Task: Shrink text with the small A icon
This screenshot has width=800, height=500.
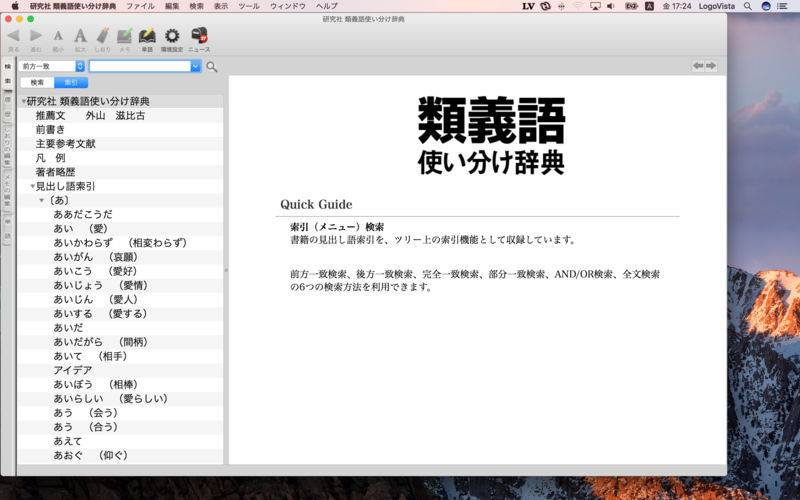Action: point(58,36)
